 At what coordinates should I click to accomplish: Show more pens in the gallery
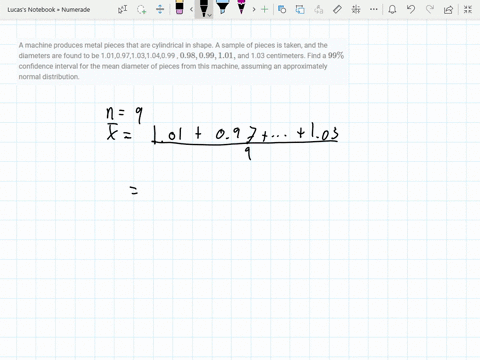[254, 9]
